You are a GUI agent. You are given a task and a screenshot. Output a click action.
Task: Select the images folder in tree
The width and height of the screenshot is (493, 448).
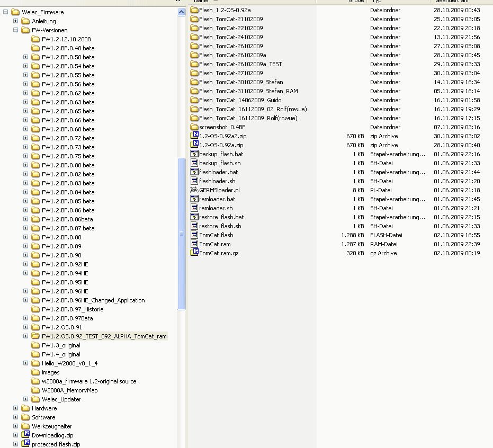click(51, 372)
